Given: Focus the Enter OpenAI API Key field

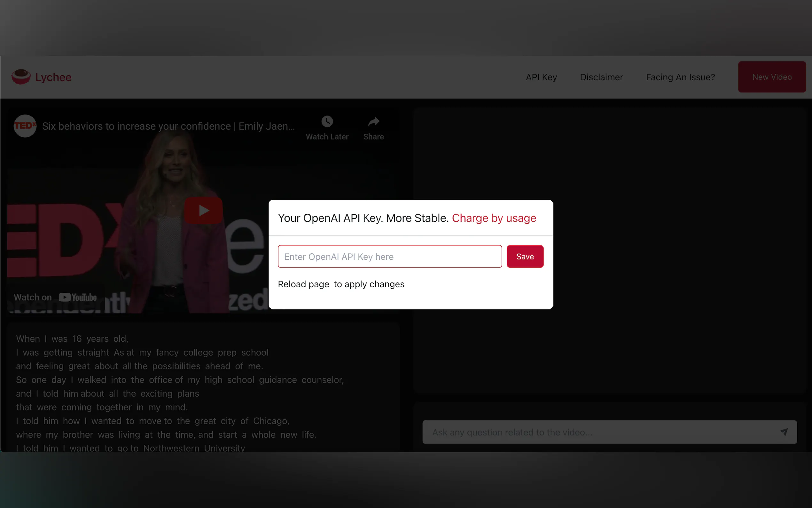Looking at the screenshot, I should pyautogui.click(x=389, y=257).
